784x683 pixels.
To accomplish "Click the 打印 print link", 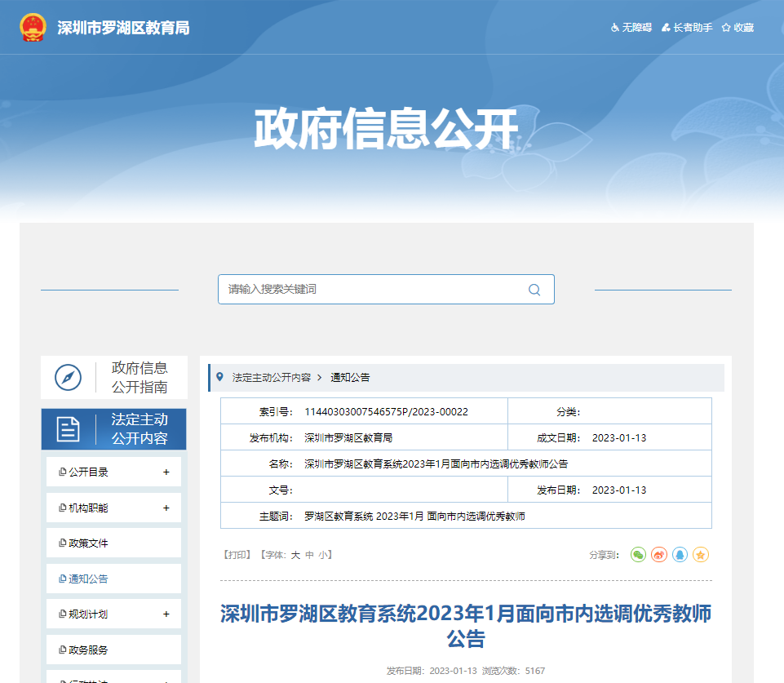I will 237,555.
